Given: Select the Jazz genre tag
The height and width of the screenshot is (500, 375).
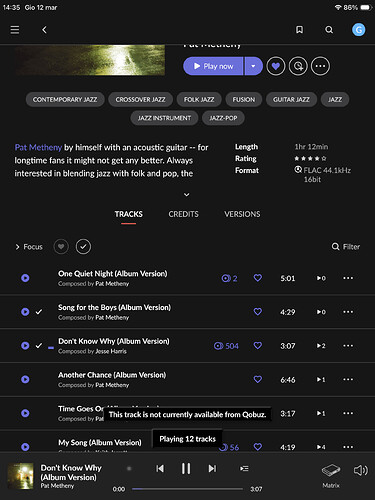Looking at the screenshot, I should point(335,99).
